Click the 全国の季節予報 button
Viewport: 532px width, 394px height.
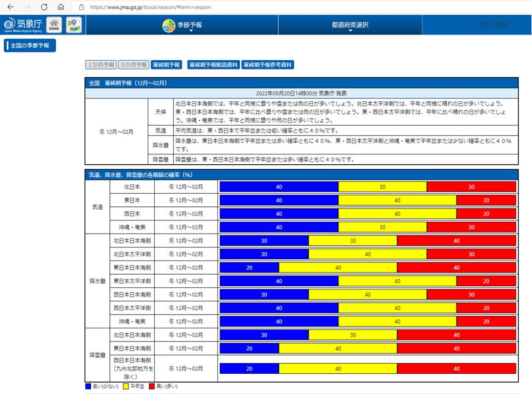click(x=30, y=45)
